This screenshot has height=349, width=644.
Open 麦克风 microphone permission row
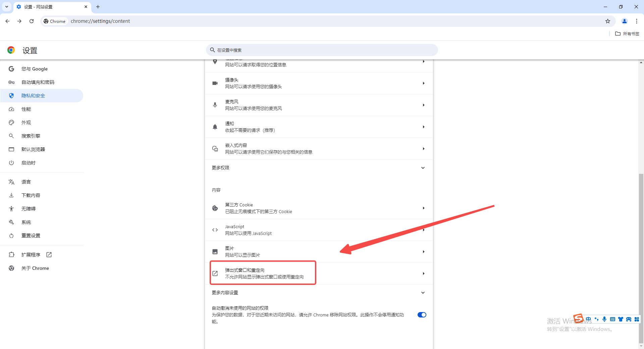pos(319,105)
